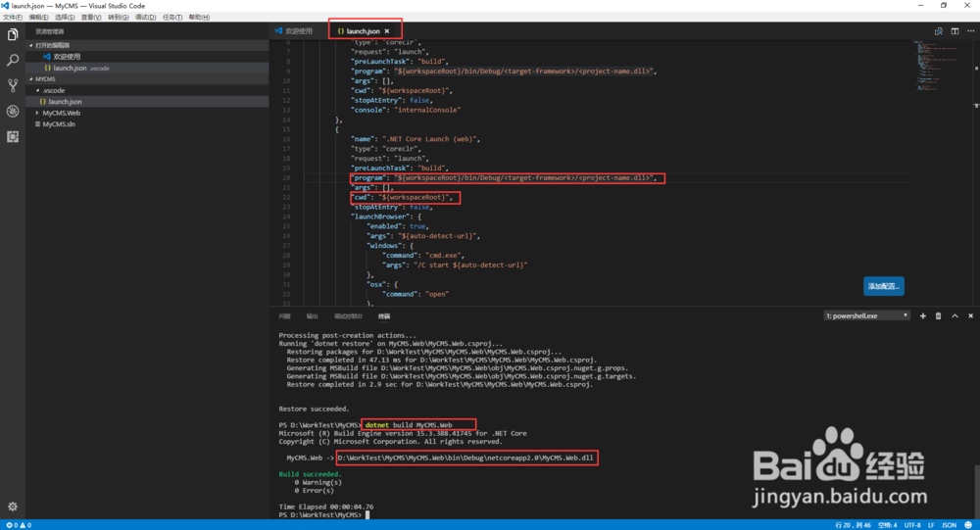Create a new terminal with plus icon
980x530 pixels.
(922, 316)
